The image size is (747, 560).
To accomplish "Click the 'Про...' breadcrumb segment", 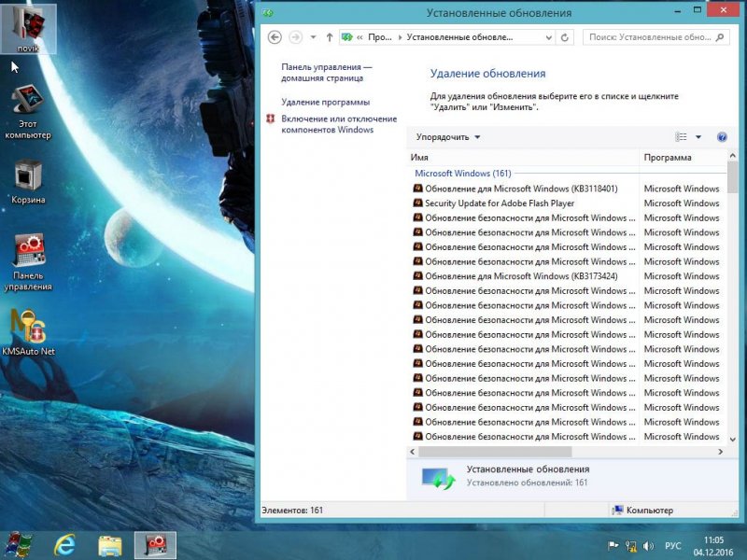I will pyautogui.click(x=380, y=37).
